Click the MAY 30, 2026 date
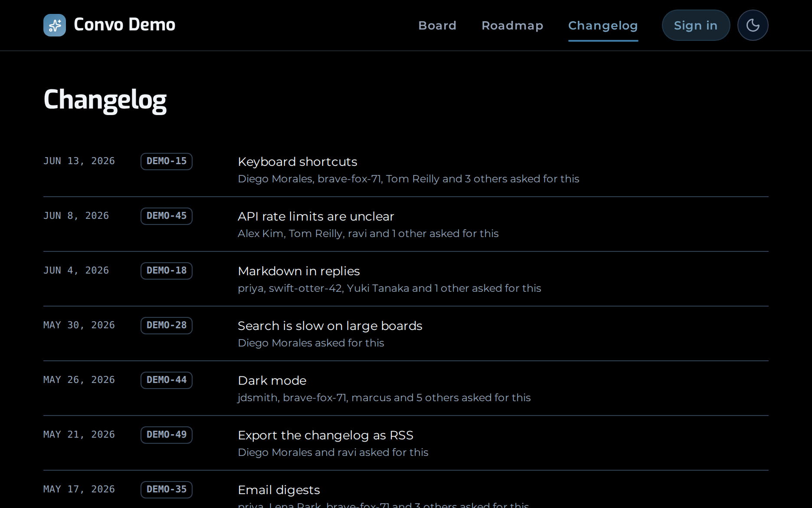812x508 pixels. pyautogui.click(x=79, y=325)
